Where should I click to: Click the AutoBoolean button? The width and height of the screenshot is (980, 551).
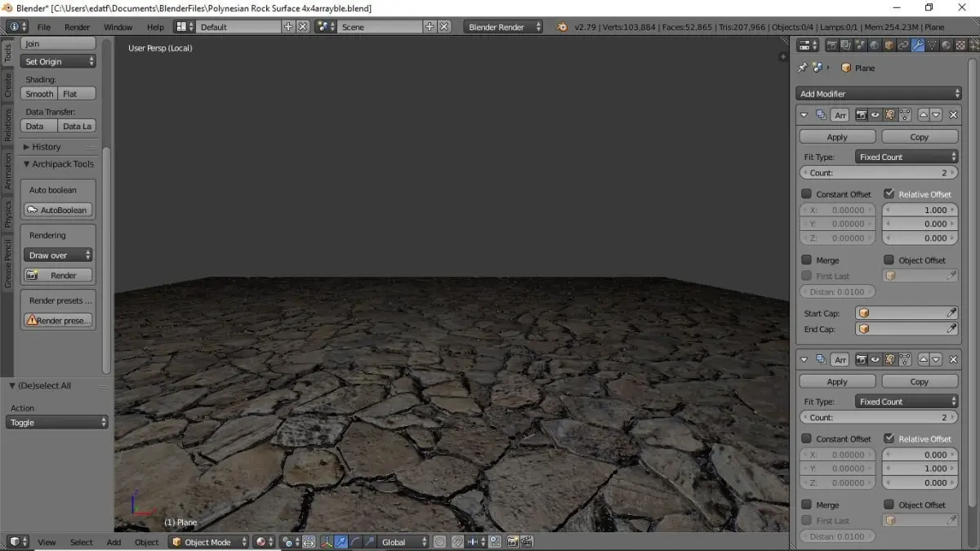tap(58, 210)
